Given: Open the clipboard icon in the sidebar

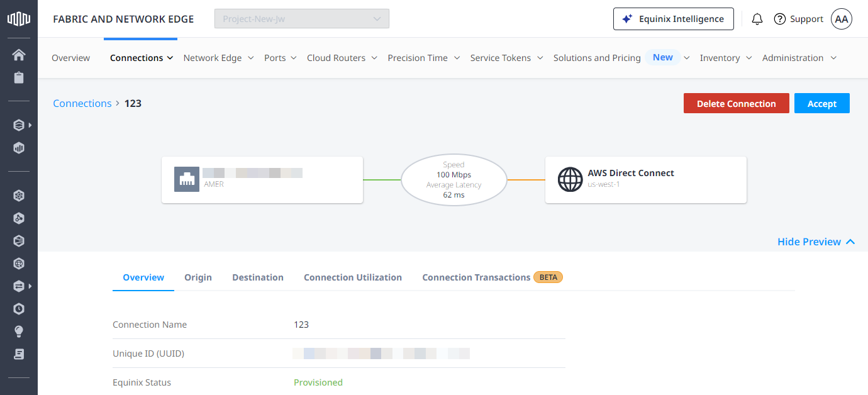Looking at the screenshot, I should pyautogui.click(x=19, y=78).
